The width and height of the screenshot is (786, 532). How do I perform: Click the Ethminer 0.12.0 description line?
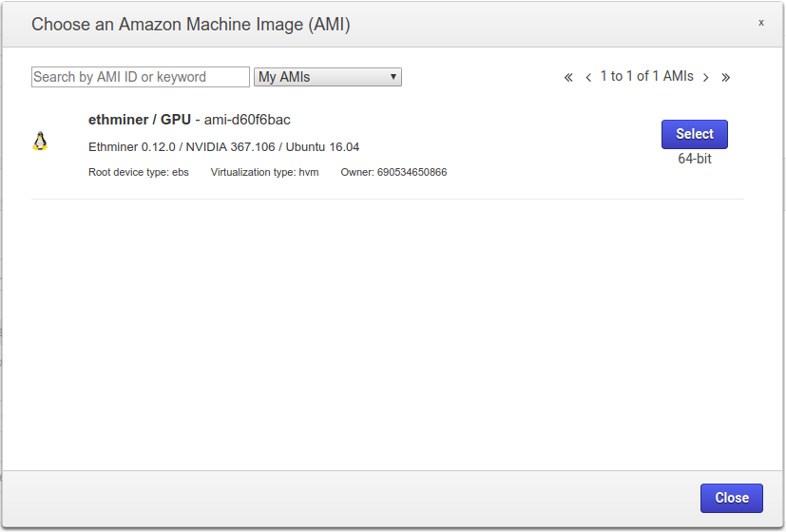(x=223, y=146)
